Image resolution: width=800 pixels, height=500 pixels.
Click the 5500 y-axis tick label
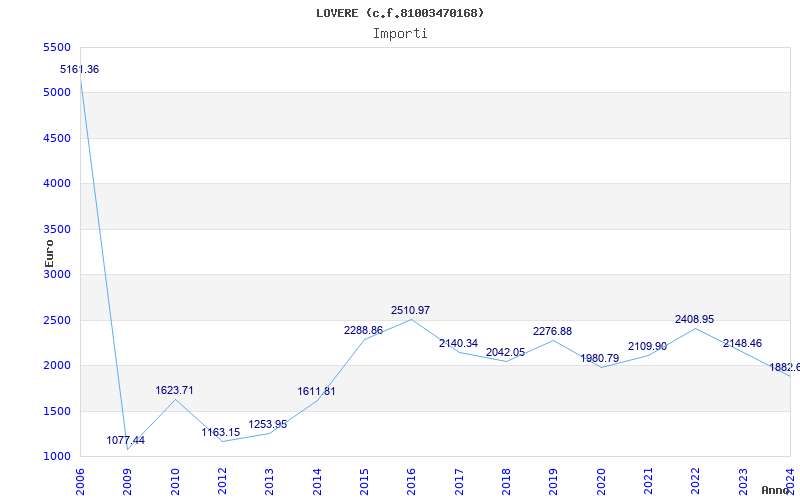tap(56, 47)
